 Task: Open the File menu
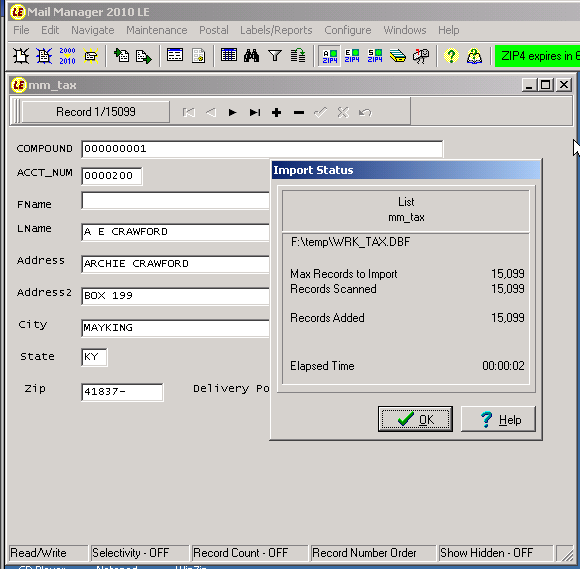[x=21, y=30]
